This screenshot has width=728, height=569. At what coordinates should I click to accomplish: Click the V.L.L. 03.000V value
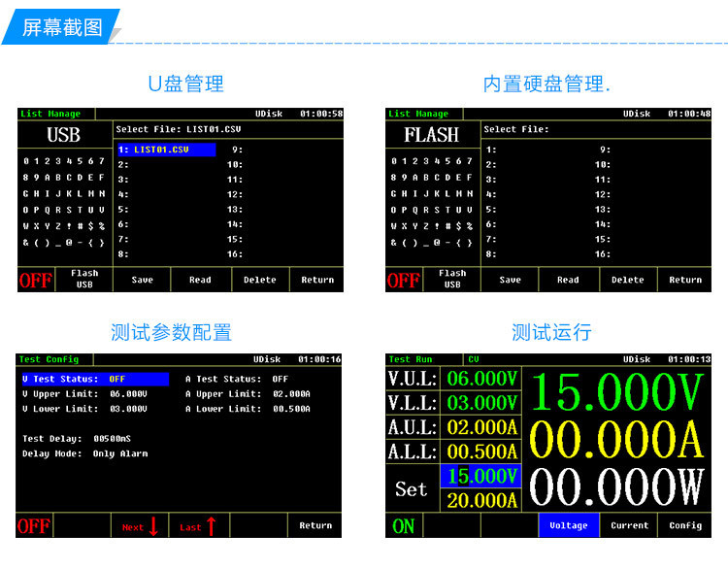(x=481, y=403)
